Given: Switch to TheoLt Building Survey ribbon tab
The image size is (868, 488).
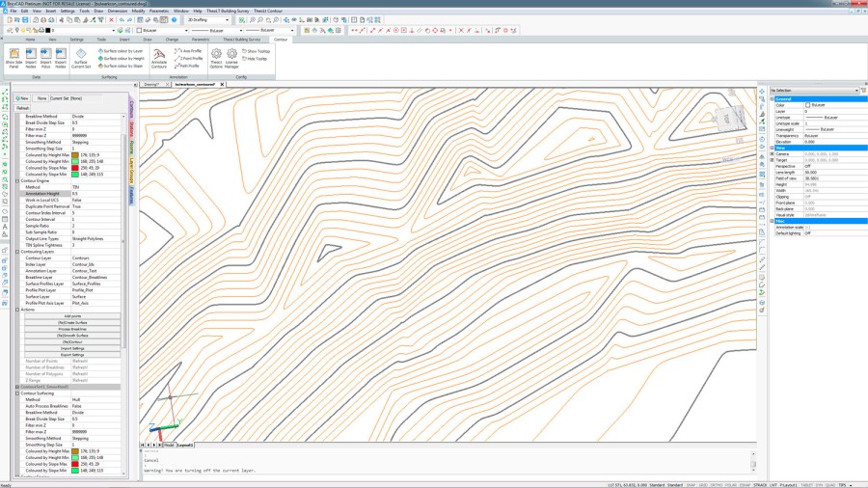Looking at the screenshot, I should pos(241,40).
